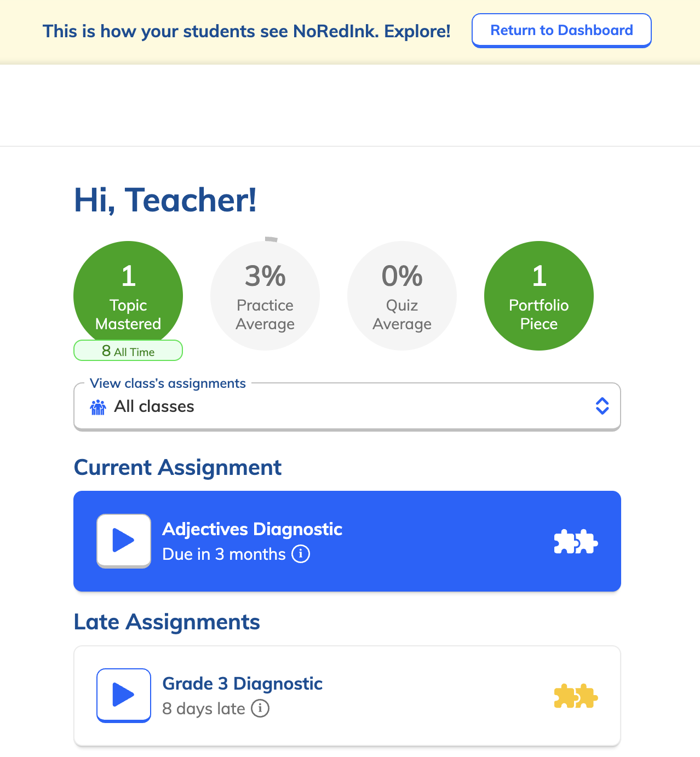Click the Portfolio Piece circle
The width and height of the screenshot is (700, 757).
point(538,295)
